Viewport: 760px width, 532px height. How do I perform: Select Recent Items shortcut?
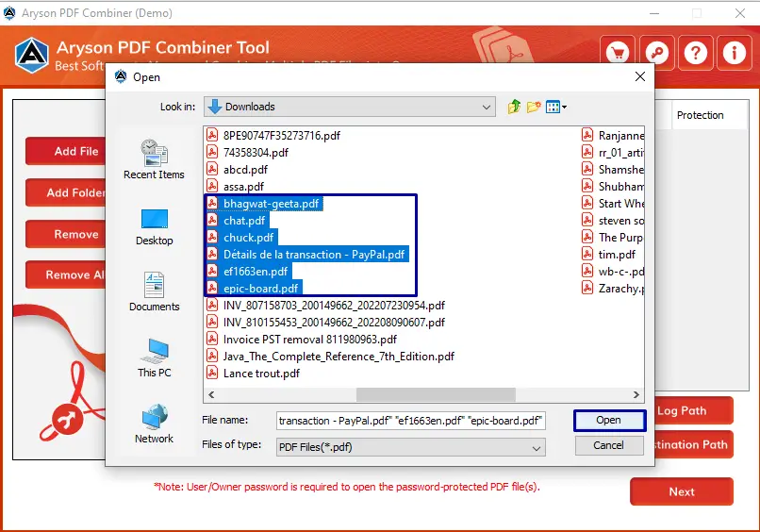tap(154, 160)
